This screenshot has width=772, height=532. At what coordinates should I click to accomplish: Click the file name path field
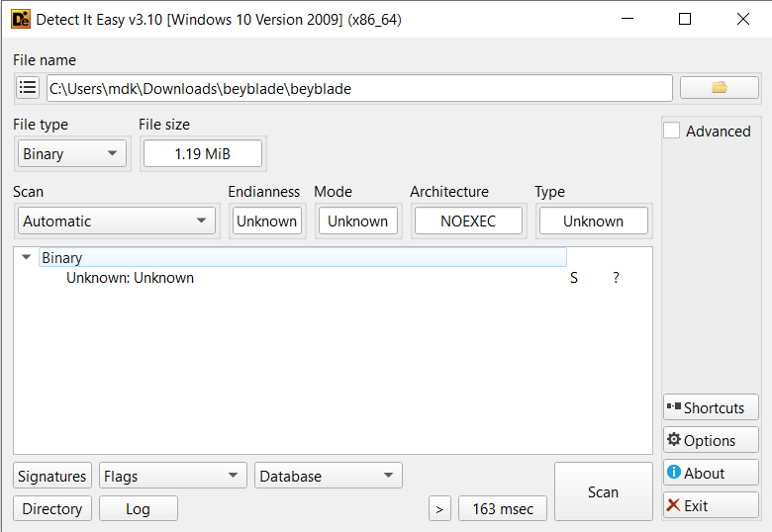point(358,88)
